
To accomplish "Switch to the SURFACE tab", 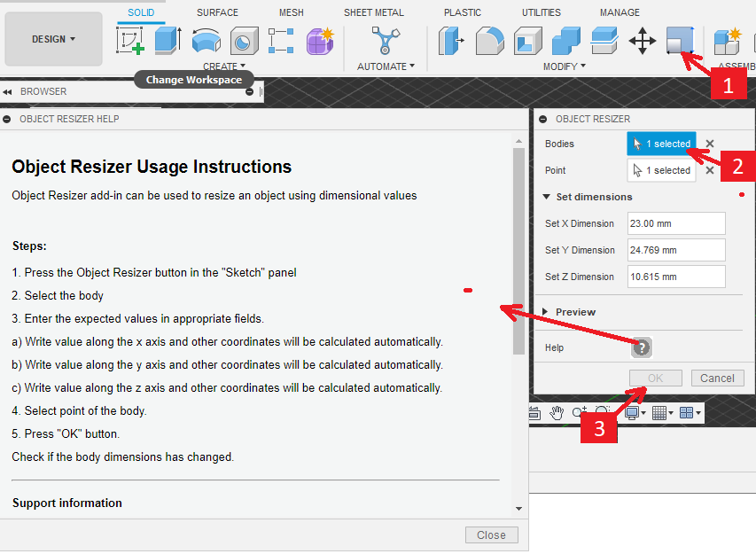I will point(217,12).
